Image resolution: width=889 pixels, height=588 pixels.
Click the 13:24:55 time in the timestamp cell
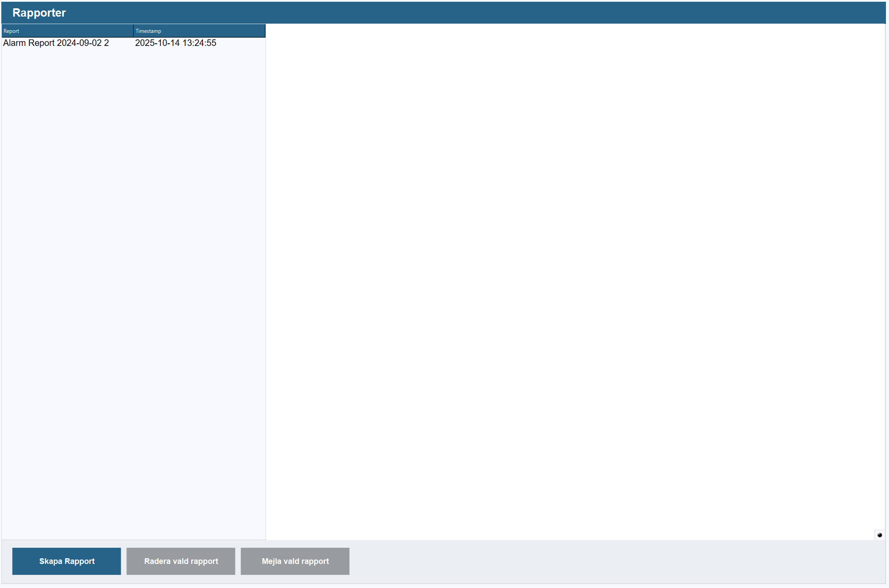199,43
